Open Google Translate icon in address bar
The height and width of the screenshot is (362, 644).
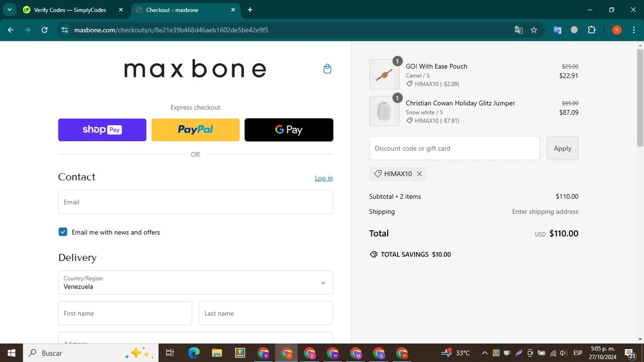519,30
